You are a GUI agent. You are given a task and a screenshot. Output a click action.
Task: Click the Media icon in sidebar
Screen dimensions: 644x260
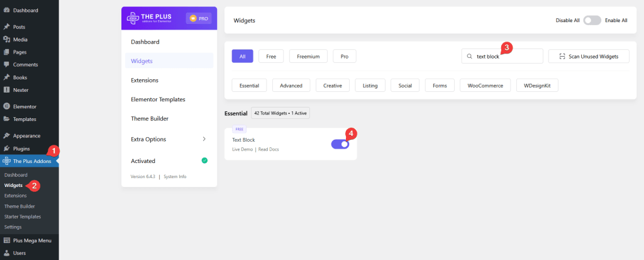click(x=6, y=40)
